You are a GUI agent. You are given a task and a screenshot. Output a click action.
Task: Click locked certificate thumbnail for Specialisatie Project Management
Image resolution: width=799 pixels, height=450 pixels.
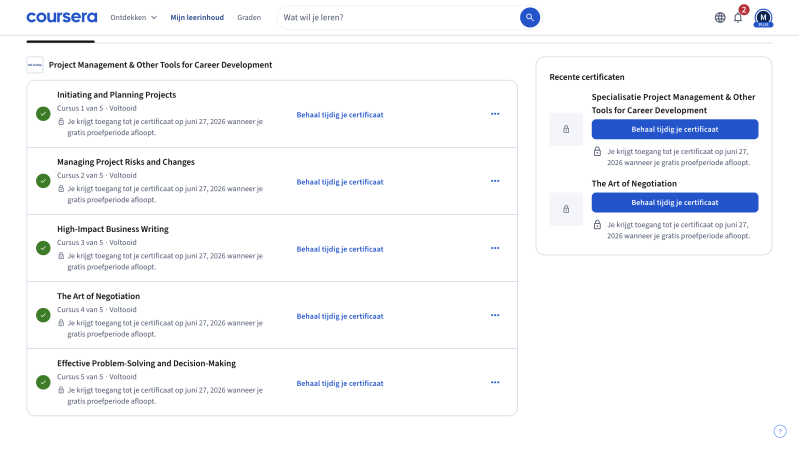coord(566,129)
